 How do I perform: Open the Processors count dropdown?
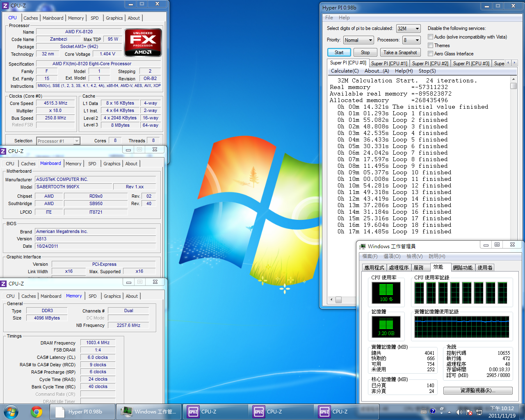[x=411, y=40]
